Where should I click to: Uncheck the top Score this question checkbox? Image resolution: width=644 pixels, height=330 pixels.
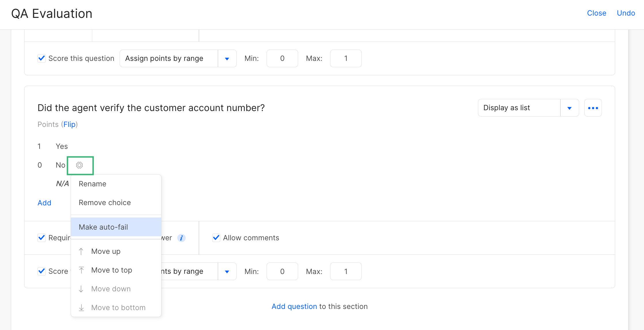point(42,58)
